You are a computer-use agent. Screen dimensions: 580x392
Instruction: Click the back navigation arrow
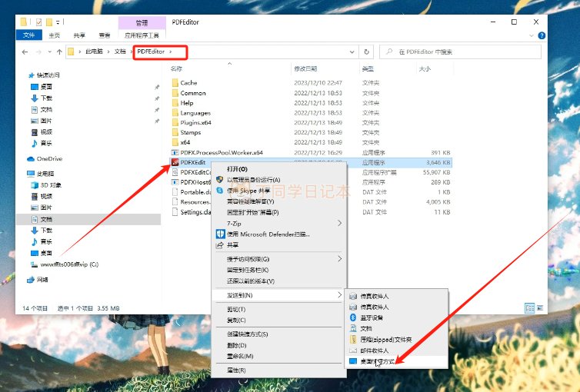point(25,52)
